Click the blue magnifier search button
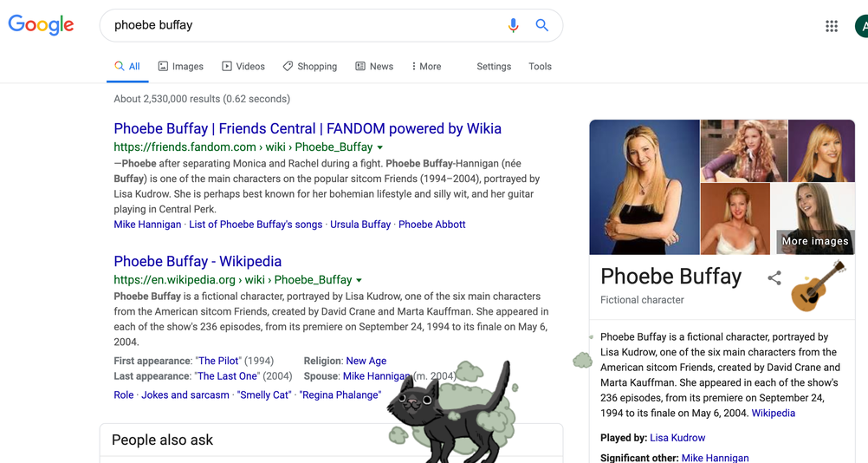The width and height of the screenshot is (868, 463). click(541, 26)
